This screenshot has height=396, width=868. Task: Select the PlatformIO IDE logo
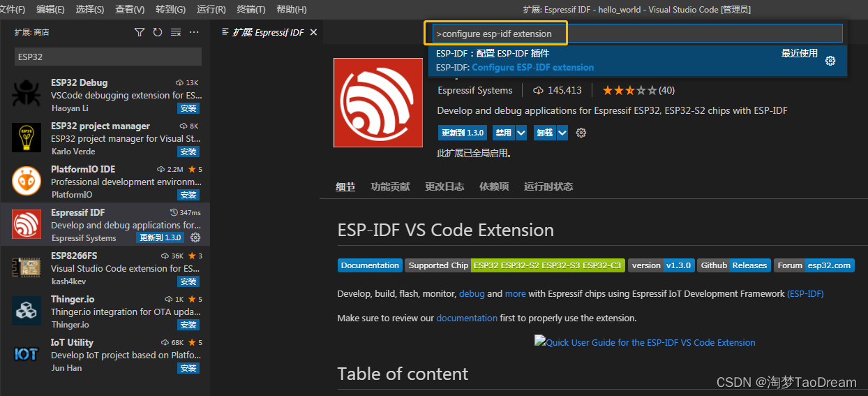pos(27,182)
